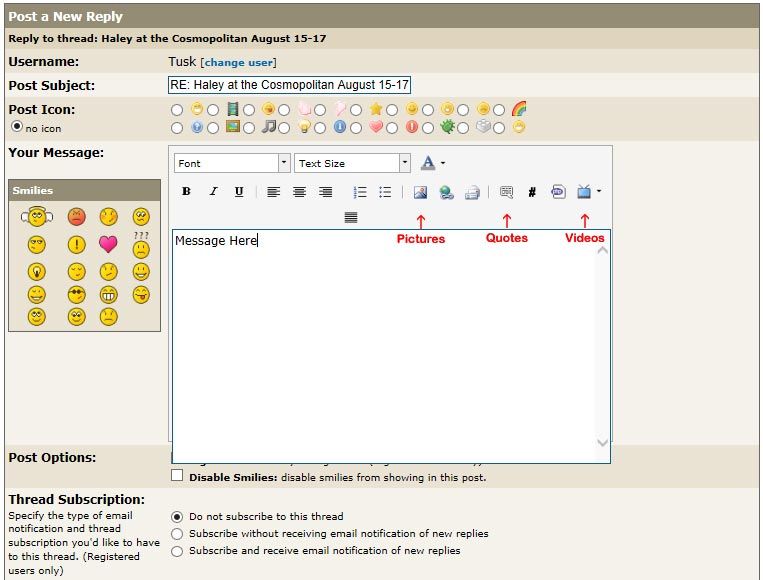Click into the Post Subject field
The image size is (763, 580).
289,85
